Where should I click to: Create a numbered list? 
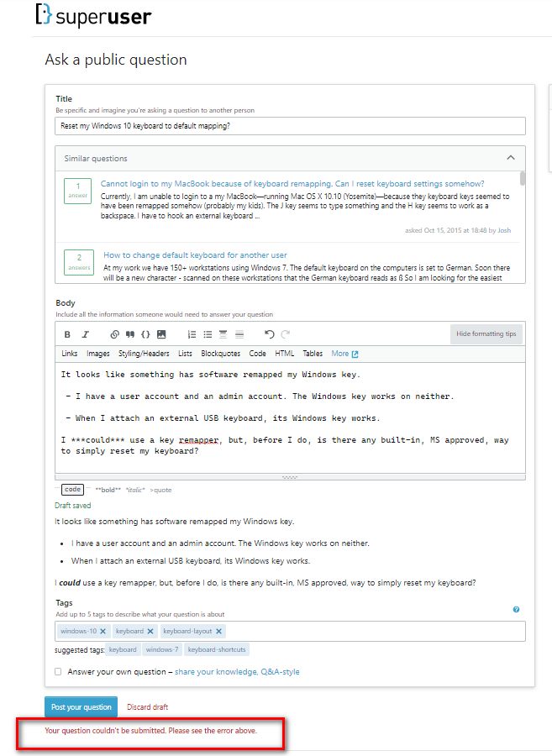(x=192, y=334)
